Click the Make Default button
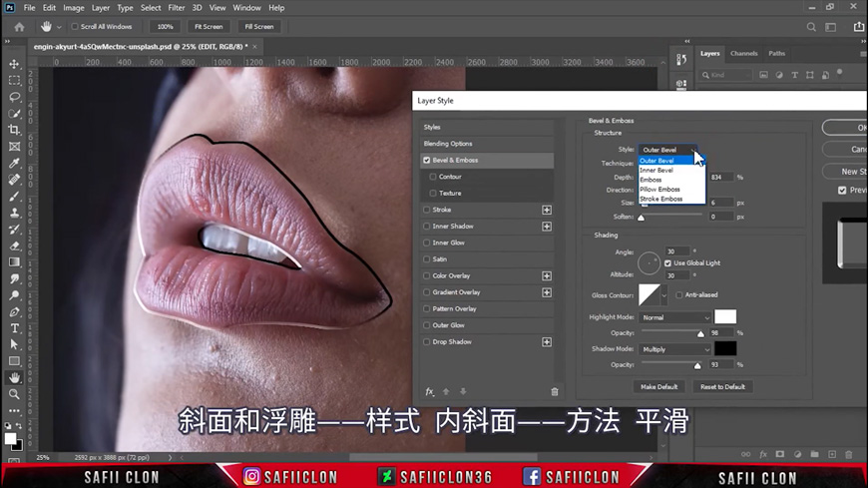This screenshot has height=488, width=868. pos(658,386)
